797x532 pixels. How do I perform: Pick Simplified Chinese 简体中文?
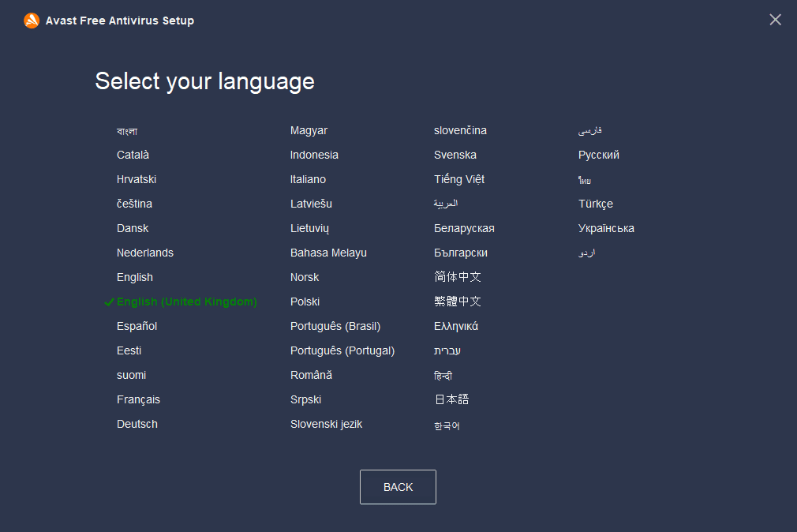pyautogui.click(x=458, y=277)
